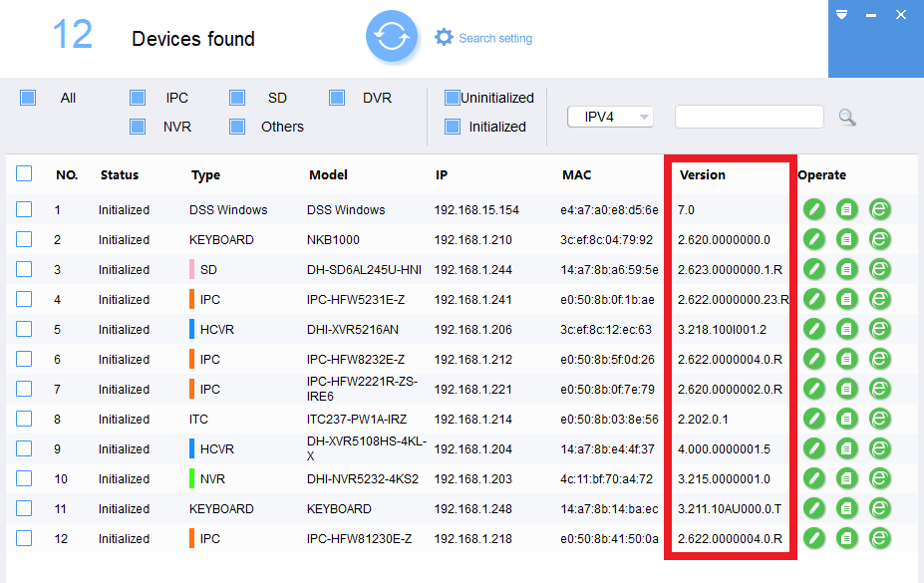Viewport: 924px width, 583px height.
Task: Click the search text input field
Action: point(749,118)
